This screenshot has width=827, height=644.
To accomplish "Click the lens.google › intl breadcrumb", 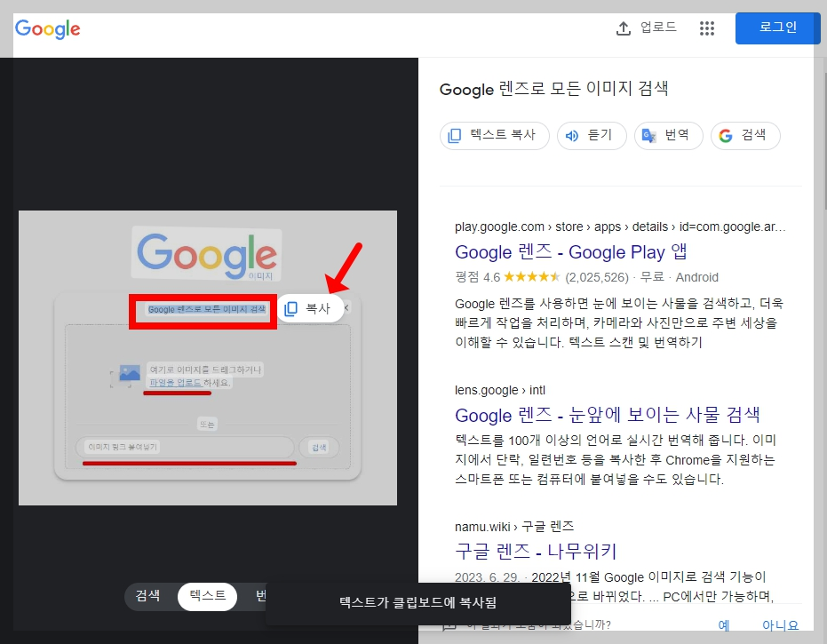I will click(x=500, y=390).
